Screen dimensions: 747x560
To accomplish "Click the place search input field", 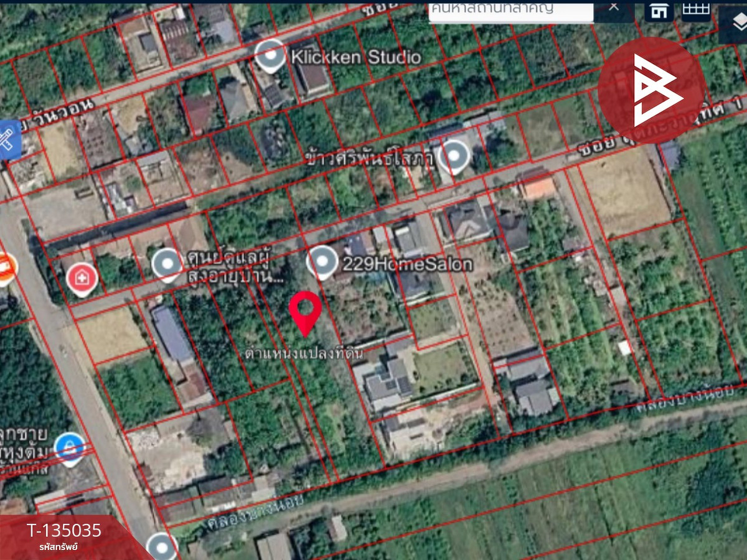I will (510, 11).
